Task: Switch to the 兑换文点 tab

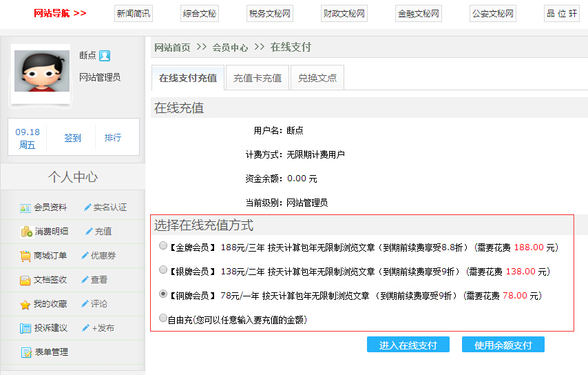Action: (x=317, y=78)
